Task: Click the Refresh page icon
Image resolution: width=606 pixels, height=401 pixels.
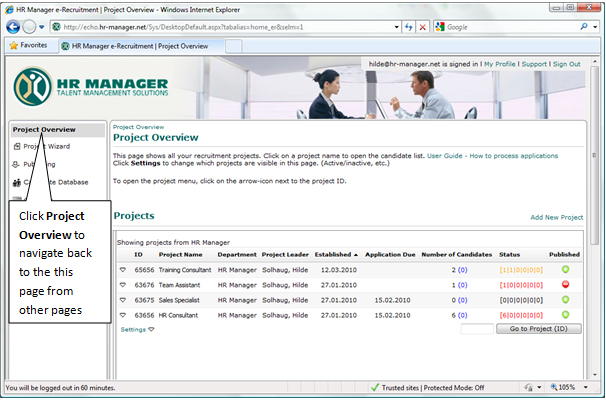Action: (409, 27)
